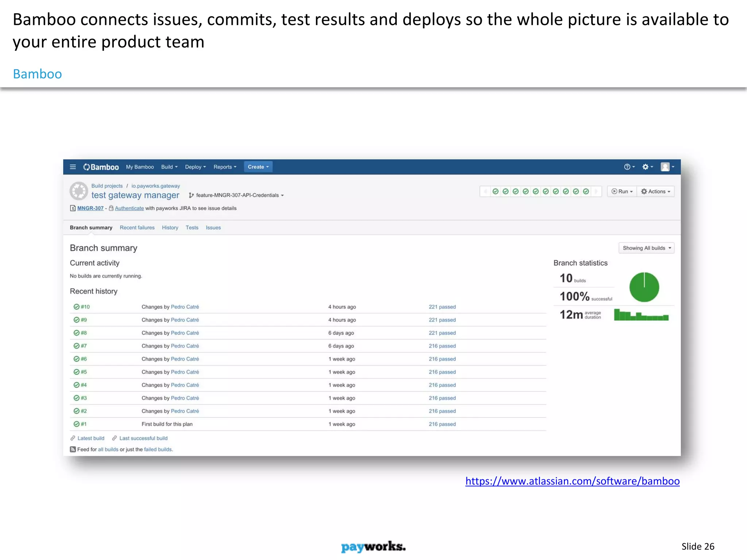This screenshot has height=560, width=747.
Task: Open the Create dropdown button
Action: pyautogui.click(x=258, y=167)
